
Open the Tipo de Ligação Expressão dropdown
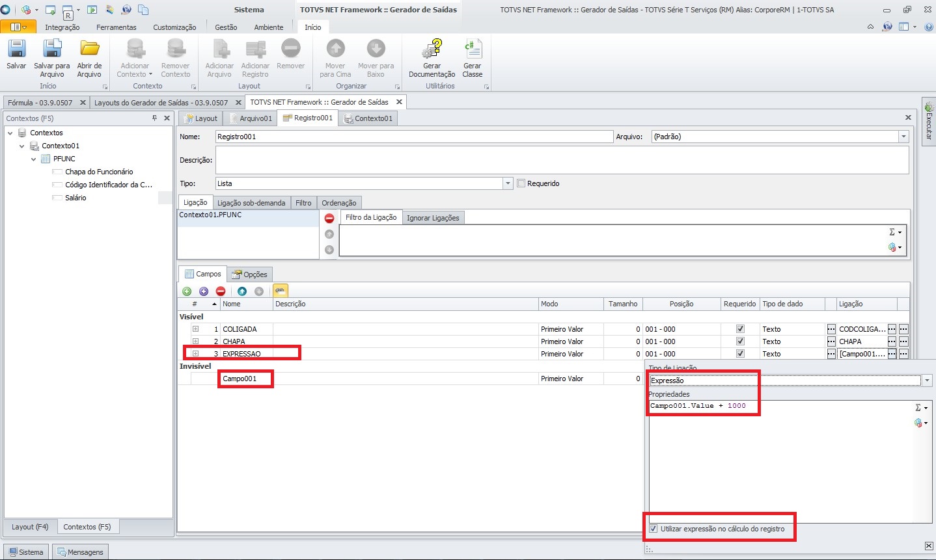pyautogui.click(x=928, y=380)
